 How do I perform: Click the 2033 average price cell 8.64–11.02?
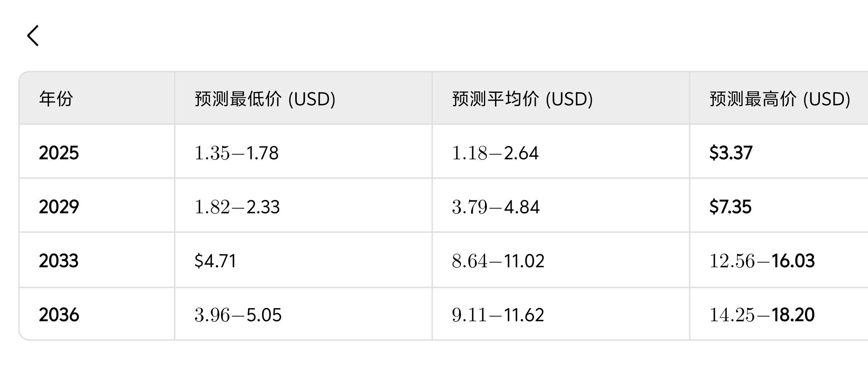pos(498,261)
